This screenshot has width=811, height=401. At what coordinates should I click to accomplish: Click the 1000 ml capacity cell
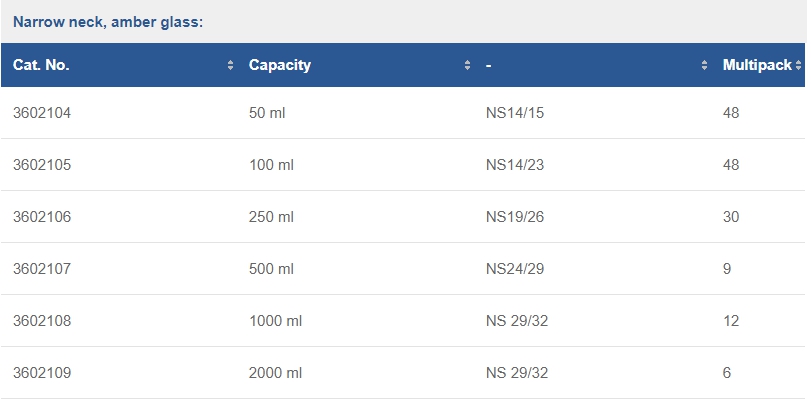tap(275, 321)
